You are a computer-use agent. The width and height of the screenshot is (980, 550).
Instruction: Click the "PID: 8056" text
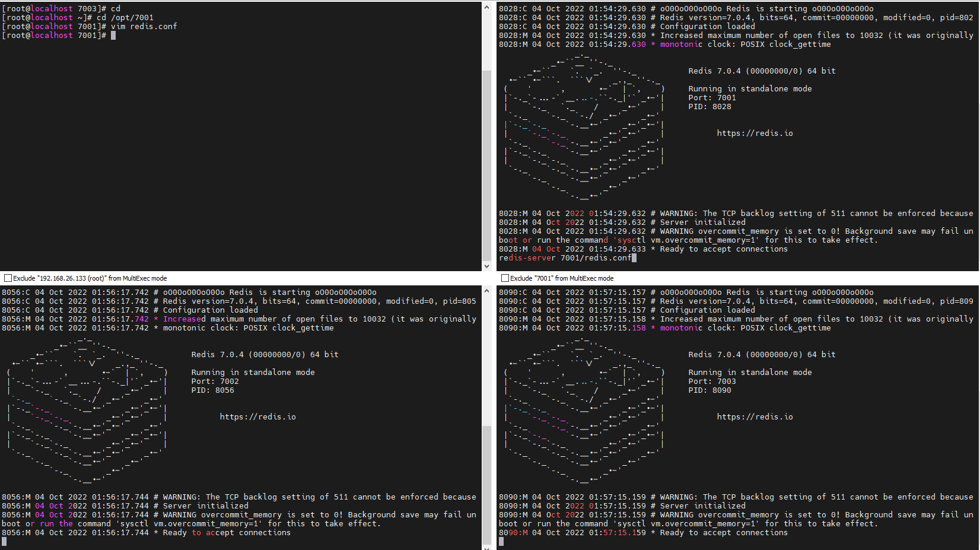[212, 390]
